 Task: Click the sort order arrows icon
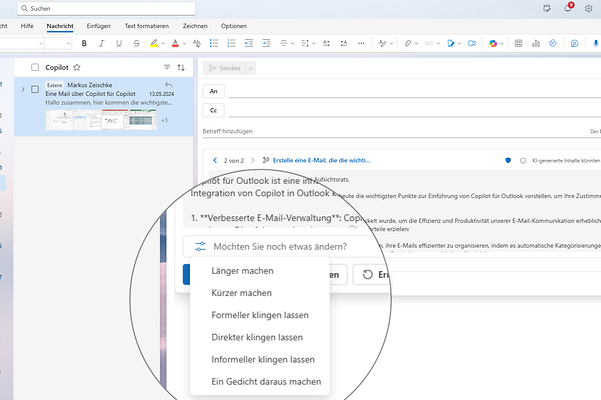click(181, 67)
